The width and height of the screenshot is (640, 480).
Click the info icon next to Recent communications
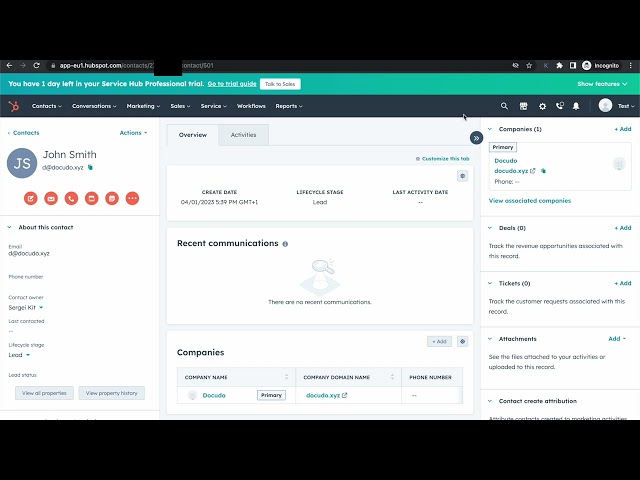tap(285, 244)
